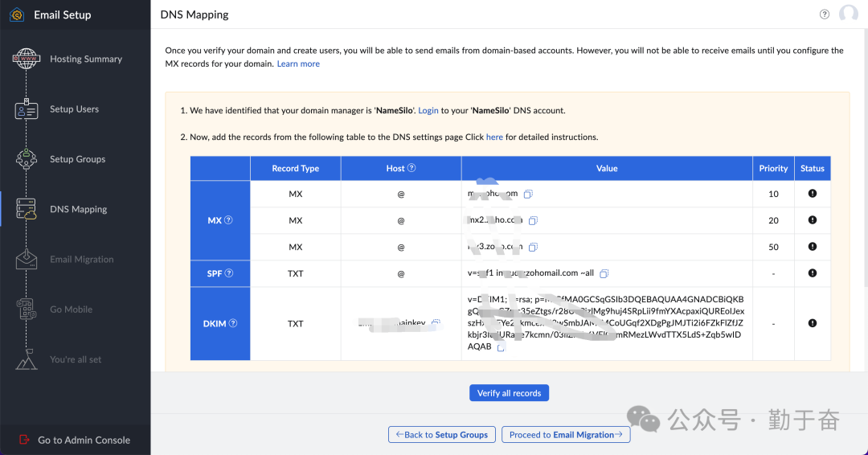Select Setup Groups in sidebar
Image resolution: width=868 pixels, height=455 pixels.
click(77, 159)
